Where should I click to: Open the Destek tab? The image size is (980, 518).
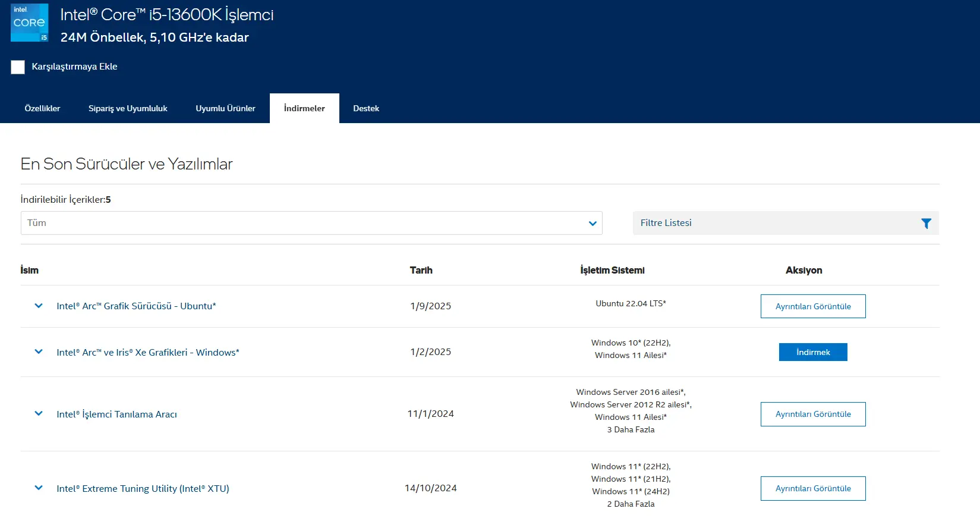tap(366, 108)
